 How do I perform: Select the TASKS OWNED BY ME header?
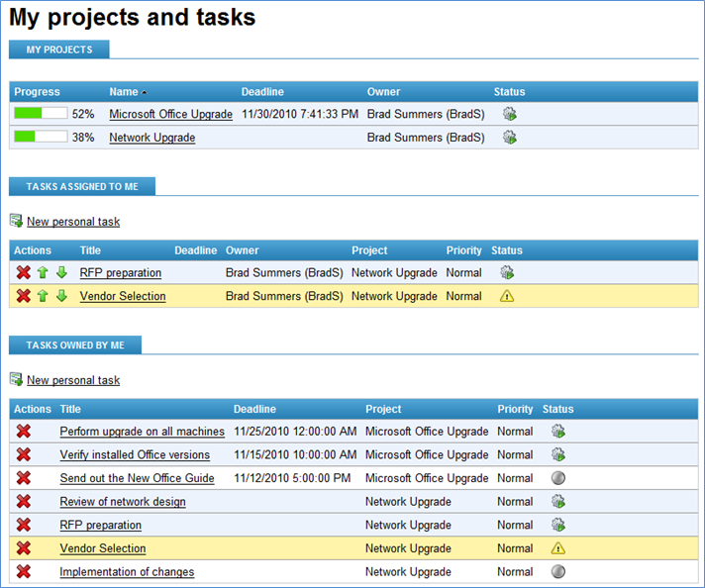[75, 344]
